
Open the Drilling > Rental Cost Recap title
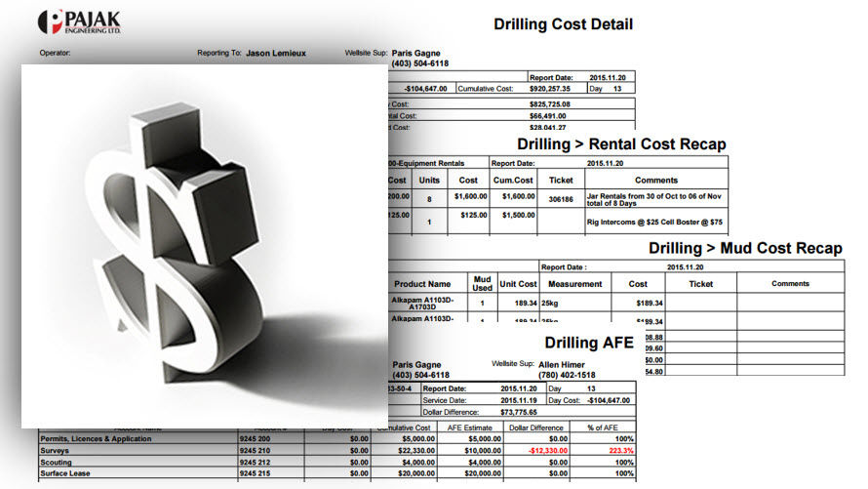(x=621, y=144)
